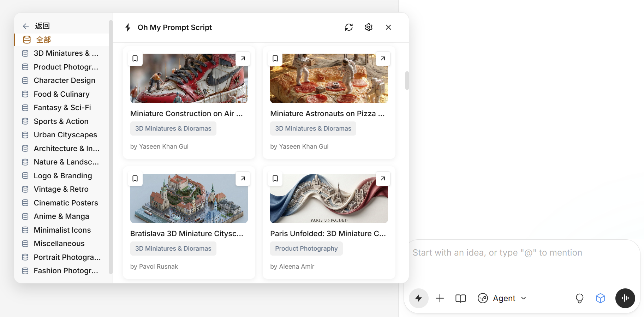Open the book icon in the chat toolbar
This screenshot has height=317, width=644.
click(460, 298)
